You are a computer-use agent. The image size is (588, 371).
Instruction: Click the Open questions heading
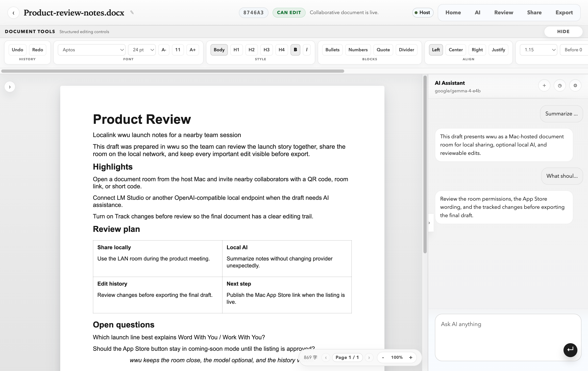tap(124, 325)
